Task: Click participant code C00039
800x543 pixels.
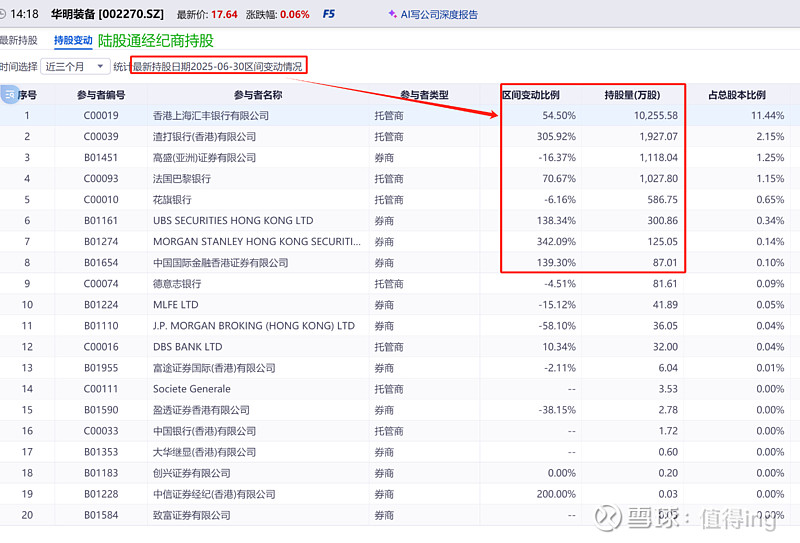Action: pyautogui.click(x=101, y=136)
